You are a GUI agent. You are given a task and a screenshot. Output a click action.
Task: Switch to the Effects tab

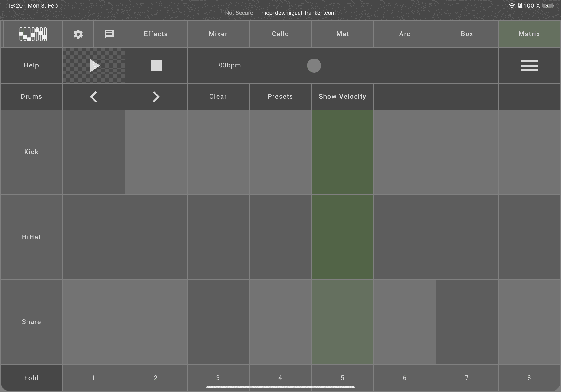pyautogui.click(x=156, y=34)
